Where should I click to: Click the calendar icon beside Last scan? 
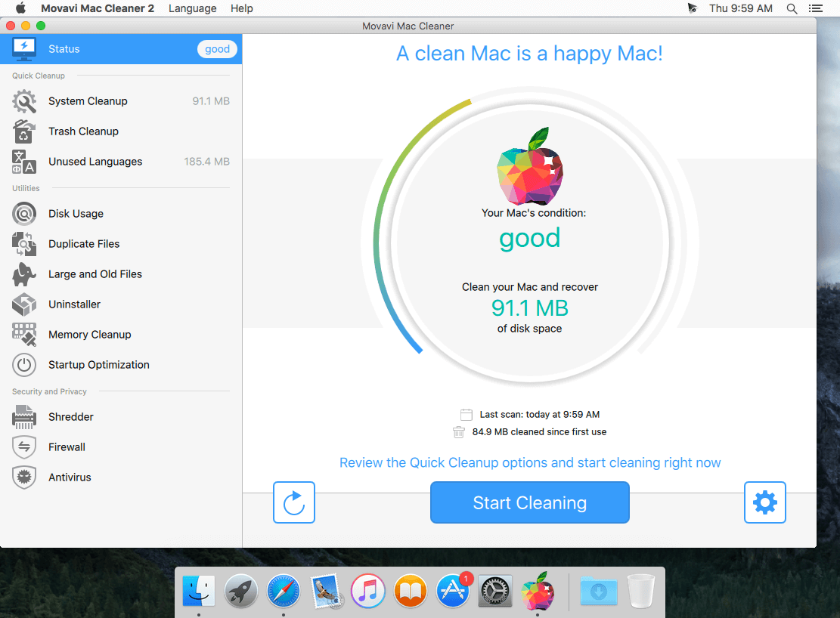click(x=466, y=415)
